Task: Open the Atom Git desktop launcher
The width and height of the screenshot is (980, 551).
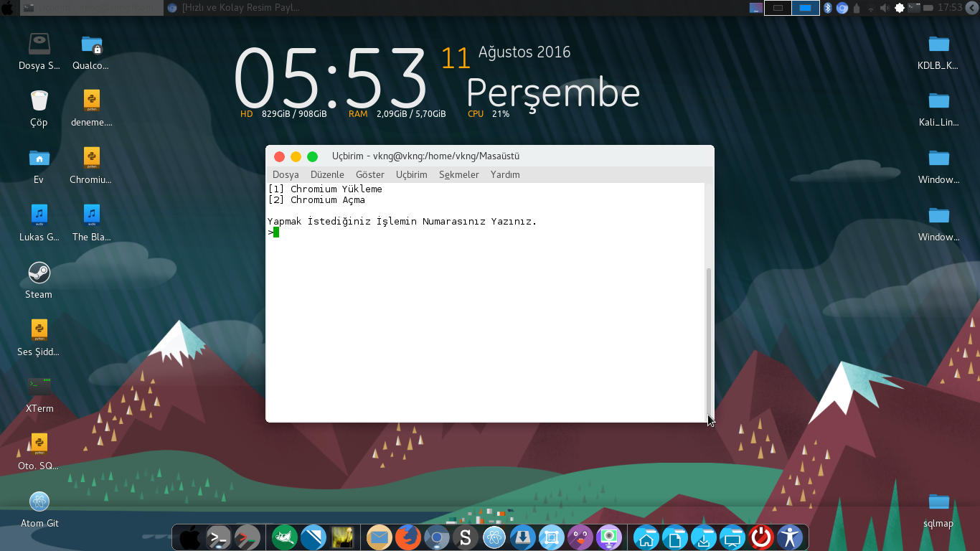Action: pyautogui.click(x=39, y=501)
